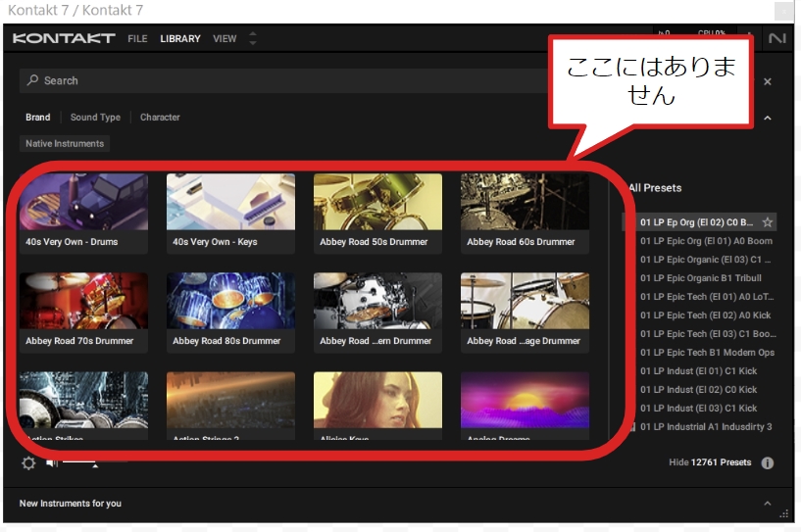Click the Kontakt logo
This screenshot has height=532, width=801.
click(64, 38)
